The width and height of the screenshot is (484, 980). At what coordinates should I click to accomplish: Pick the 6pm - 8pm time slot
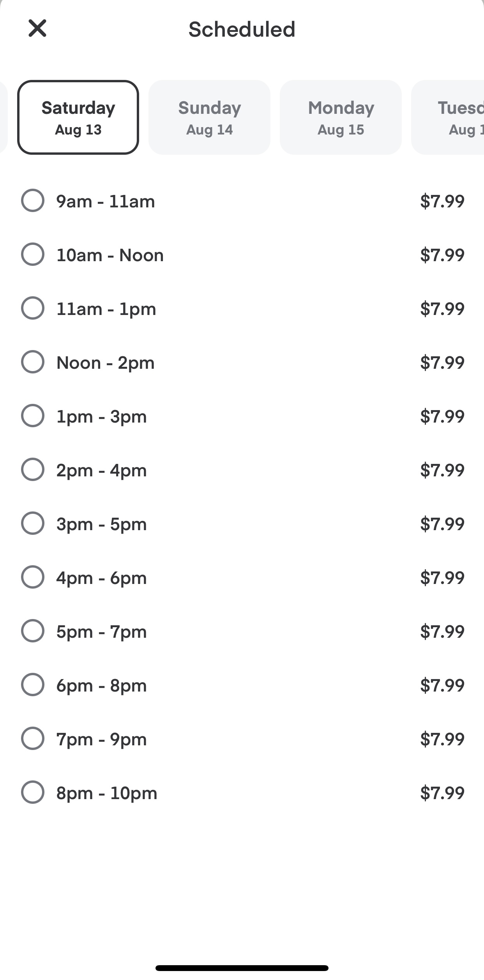(x=33, y=685)
